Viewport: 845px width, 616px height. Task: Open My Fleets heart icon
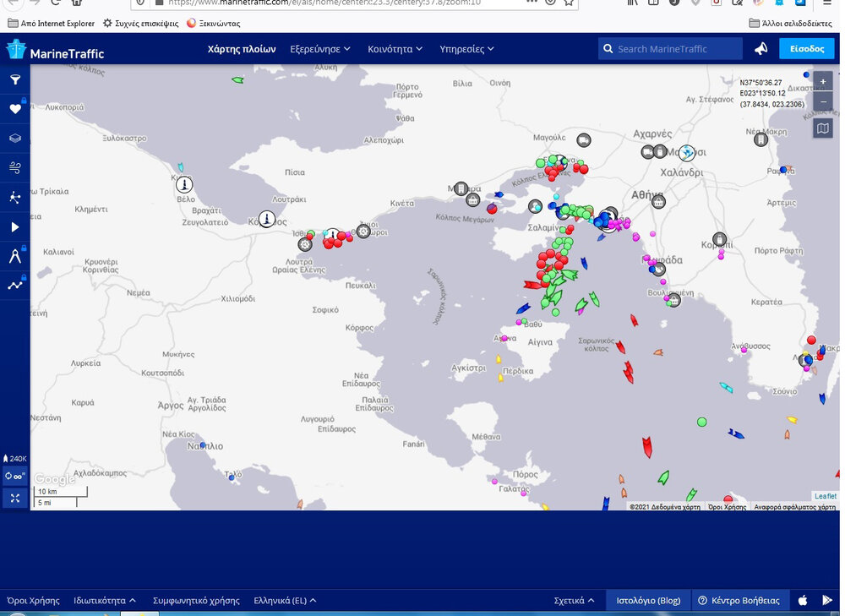(15, 109)
